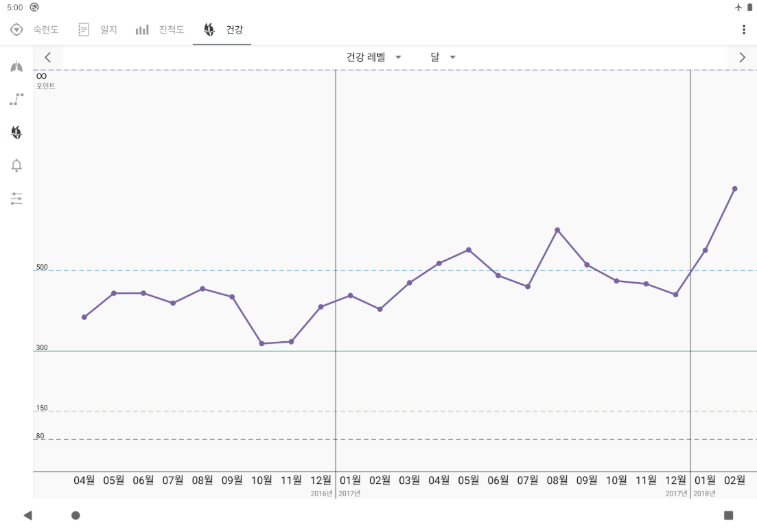Click the compass icon next to 숙련도
The image size is (757, 532).
point(15,29)
